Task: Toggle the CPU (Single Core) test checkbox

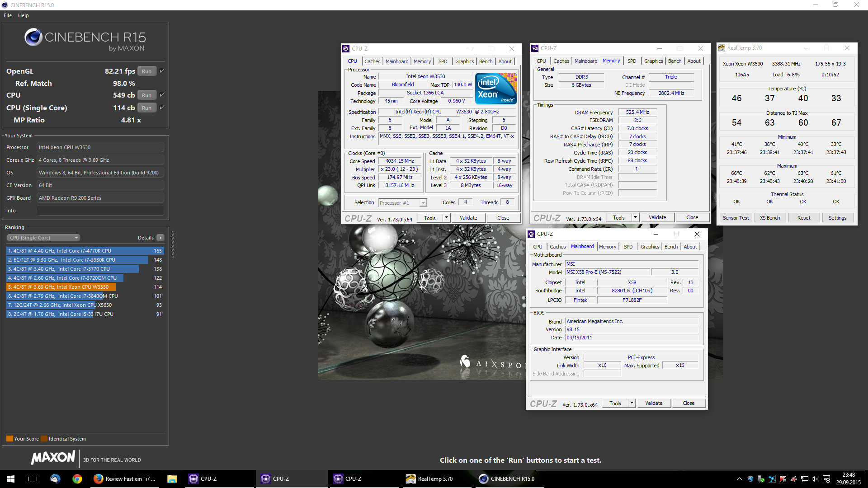Action: click(162, 108)
